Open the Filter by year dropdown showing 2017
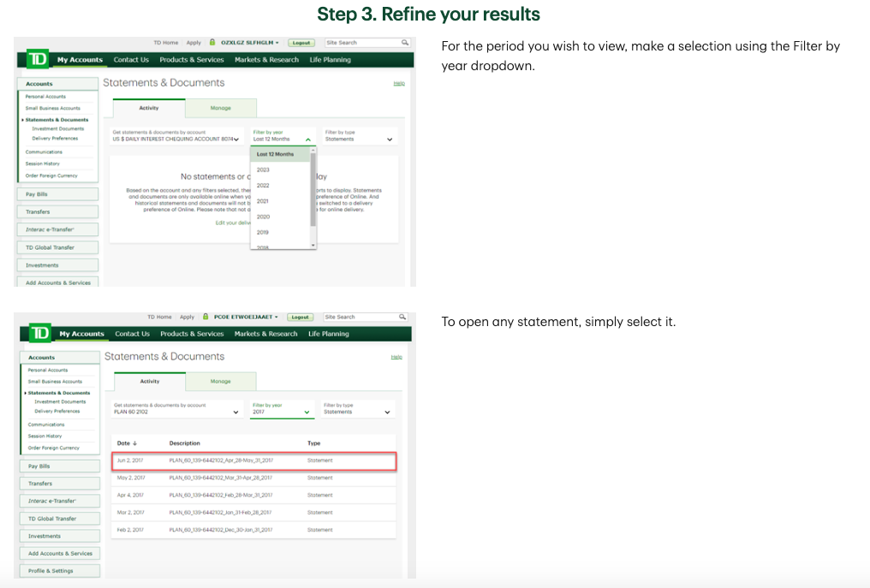This screenshot has width=870, height=588. [282, 409]
